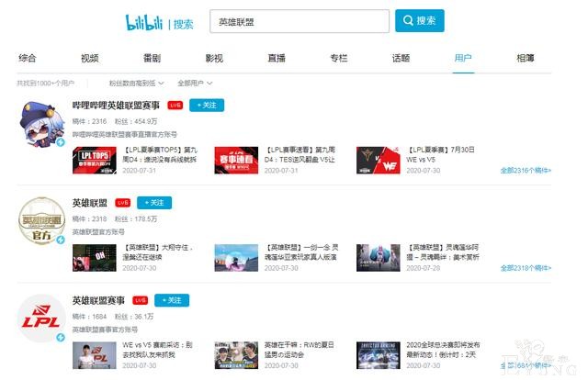588x380 pixels.
Task: Switch to the 番剧 tab
Action: (152, 58)
